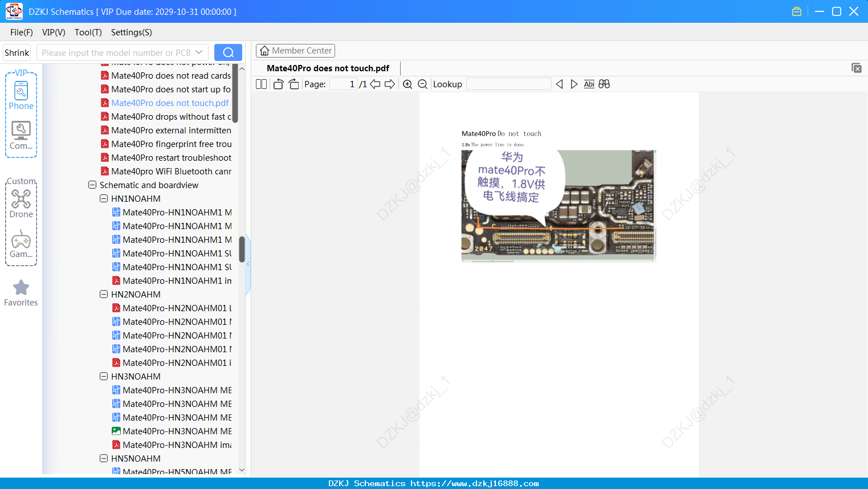Open Mate40Pro external intermittent file
Image resolution: width=868 pixels, height=489 pixels.
point(166,131)
